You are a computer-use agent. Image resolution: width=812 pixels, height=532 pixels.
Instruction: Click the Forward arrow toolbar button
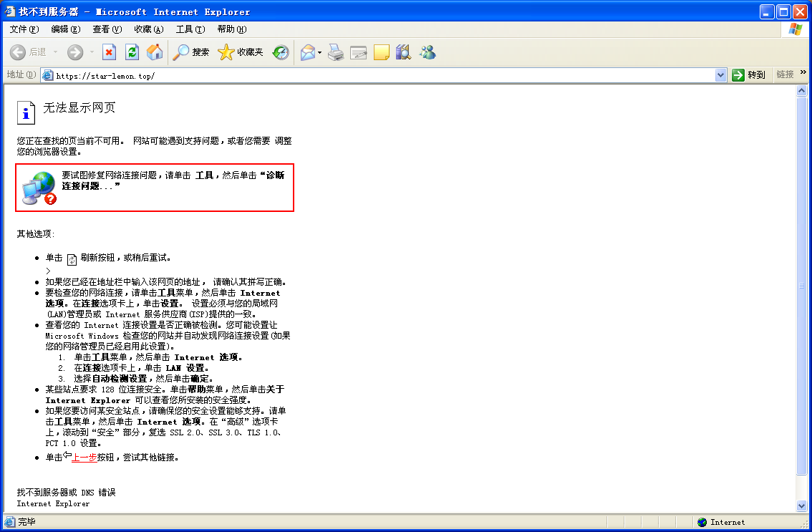[75, 52]
